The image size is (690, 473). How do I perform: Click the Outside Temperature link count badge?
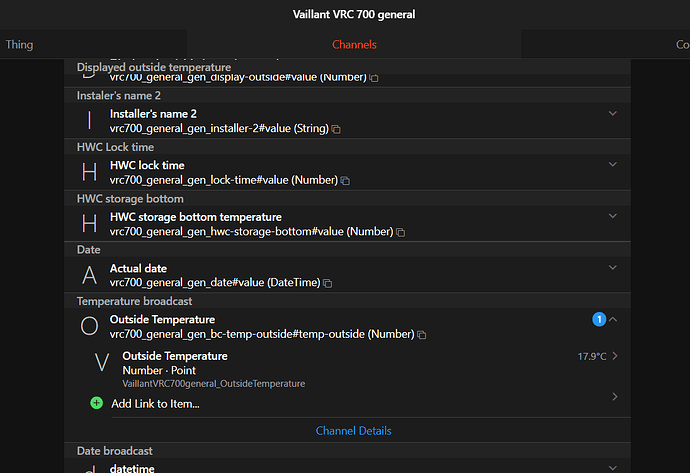pyautogui.click(x=599, y=319)
